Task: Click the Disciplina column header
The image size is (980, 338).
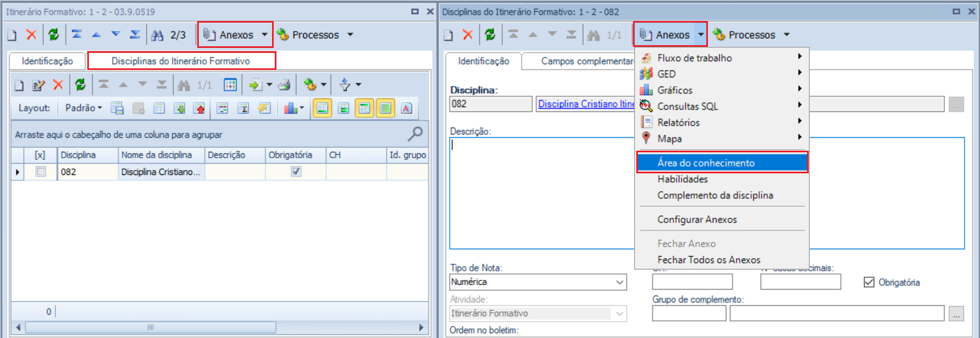Action: (87, 155)
